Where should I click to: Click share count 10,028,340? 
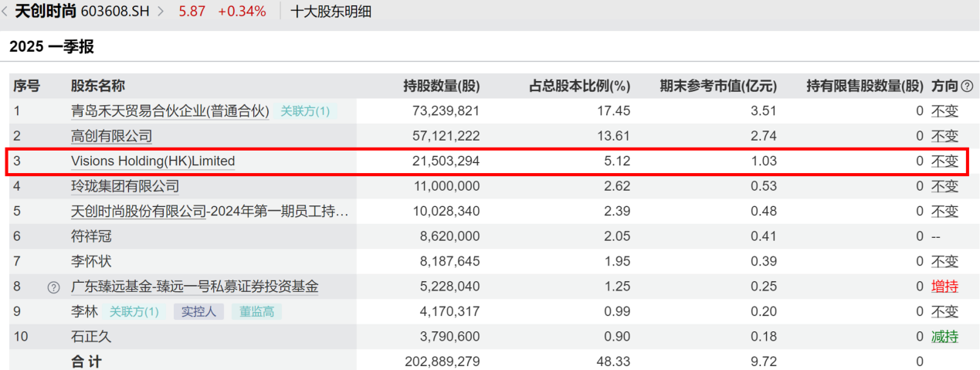pyautogui.click(x=448, y=211)
